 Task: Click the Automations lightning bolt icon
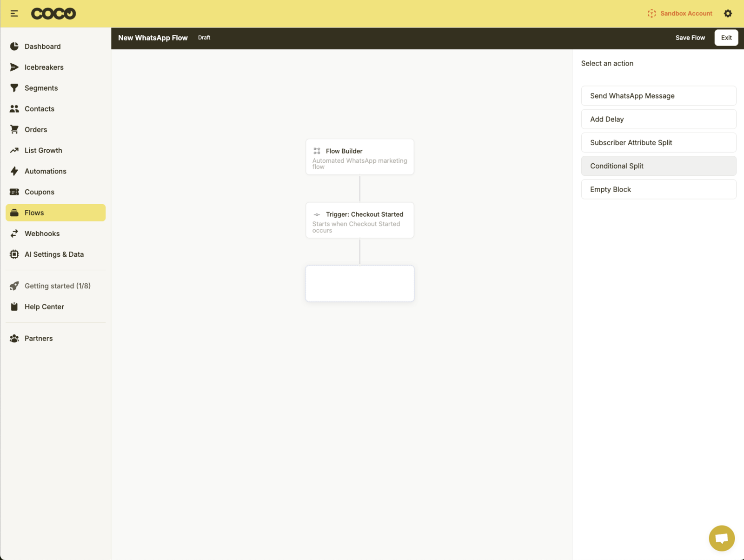pyautogui.click(x=14, y=171)
